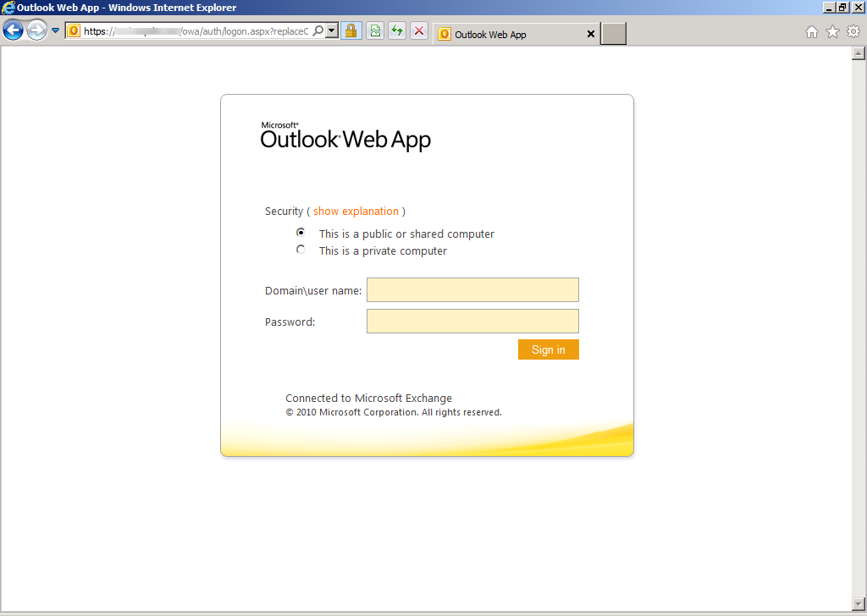Viewport: 867px width, 616px height.
Task: Expand the address bar autocomplete dropdown
Action: pos(332,31)
